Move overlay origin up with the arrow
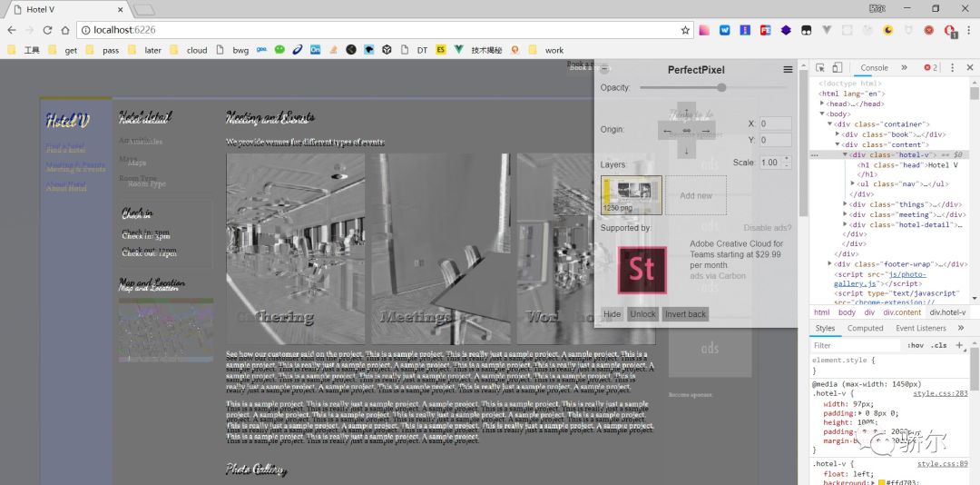The width and height of the screenshot is (980, 485). point(686,113)
